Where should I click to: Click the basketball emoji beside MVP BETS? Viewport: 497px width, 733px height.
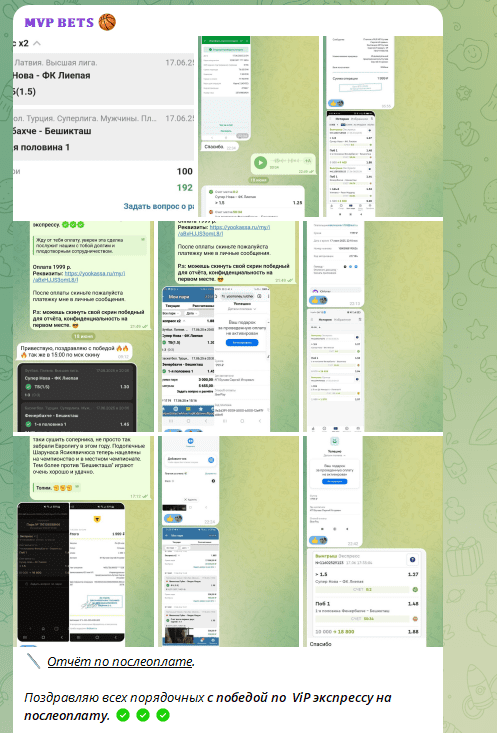107,22
